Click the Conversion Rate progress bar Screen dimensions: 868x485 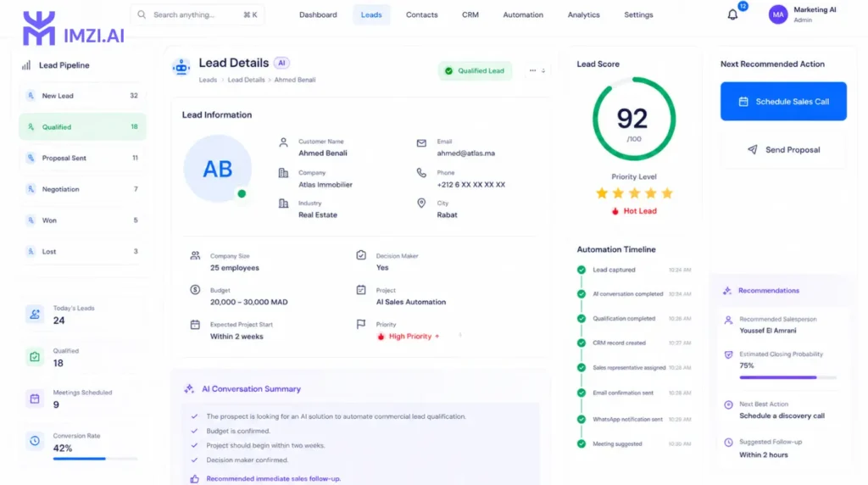(95, 459)
